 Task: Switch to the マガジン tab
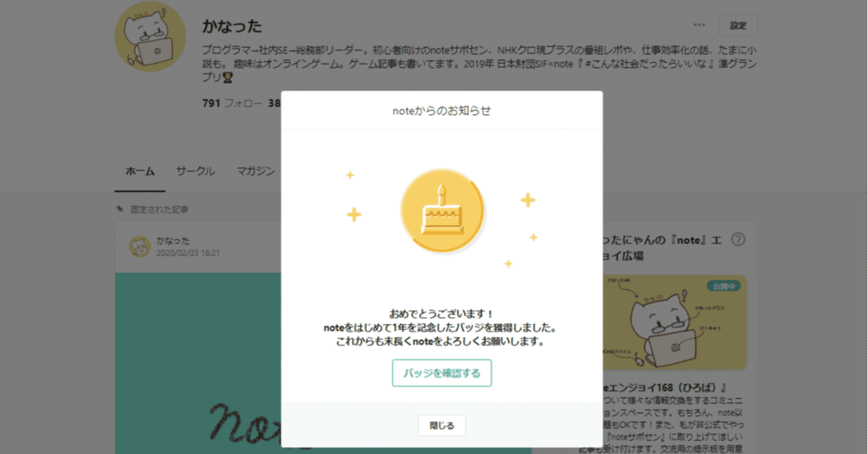coord(256,171)
